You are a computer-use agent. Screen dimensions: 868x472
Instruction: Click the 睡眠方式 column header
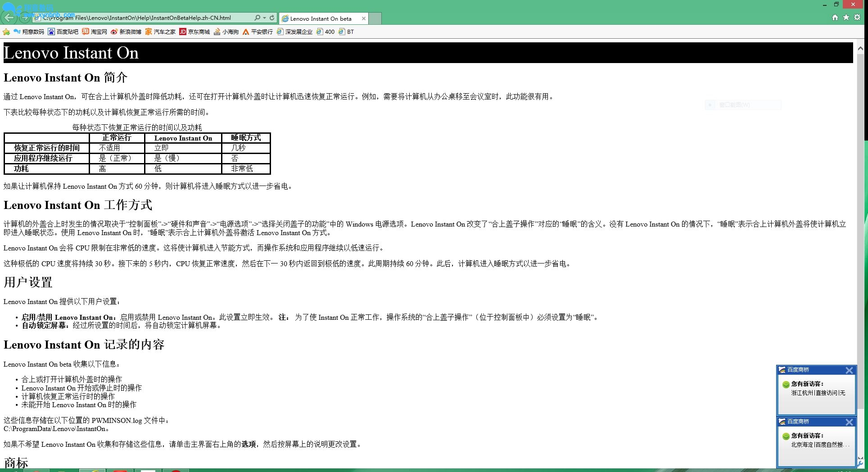click(246, 138)
